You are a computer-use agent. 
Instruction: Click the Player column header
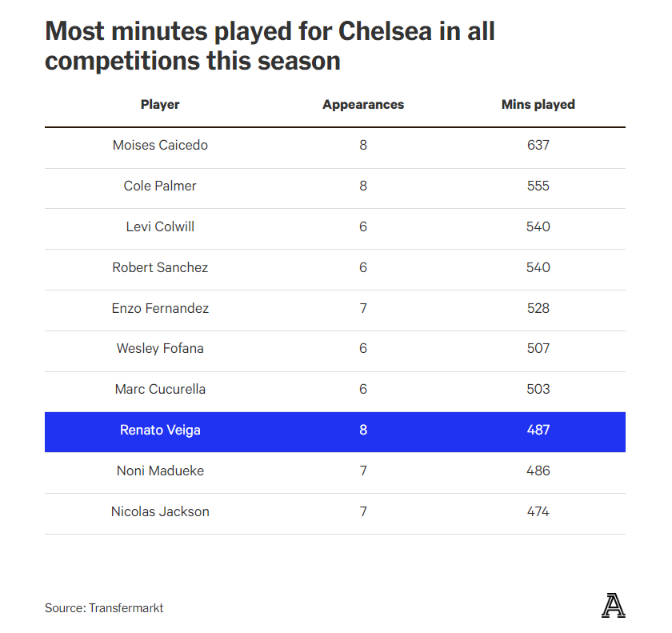pos(160,105)
